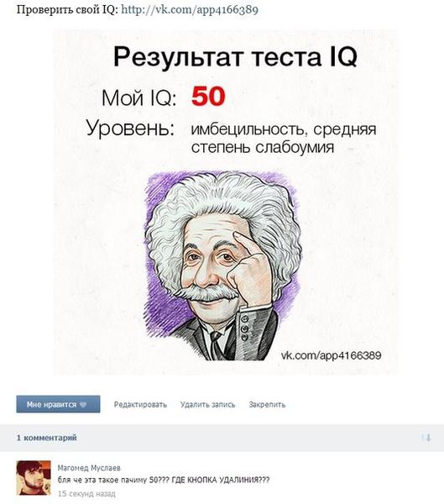Select "Редактировать" to edit the post
The image size is (444, 504).
pyautogui.click(x=140, y=404)
